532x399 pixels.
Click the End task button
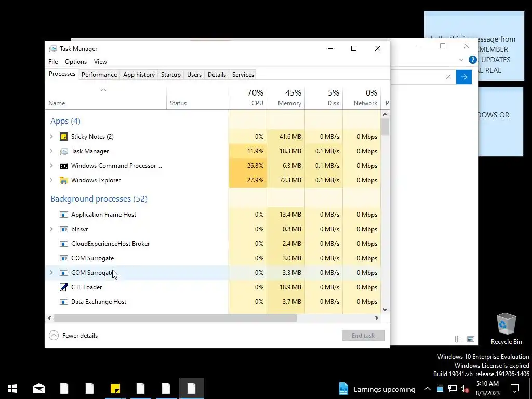[363, 336]
